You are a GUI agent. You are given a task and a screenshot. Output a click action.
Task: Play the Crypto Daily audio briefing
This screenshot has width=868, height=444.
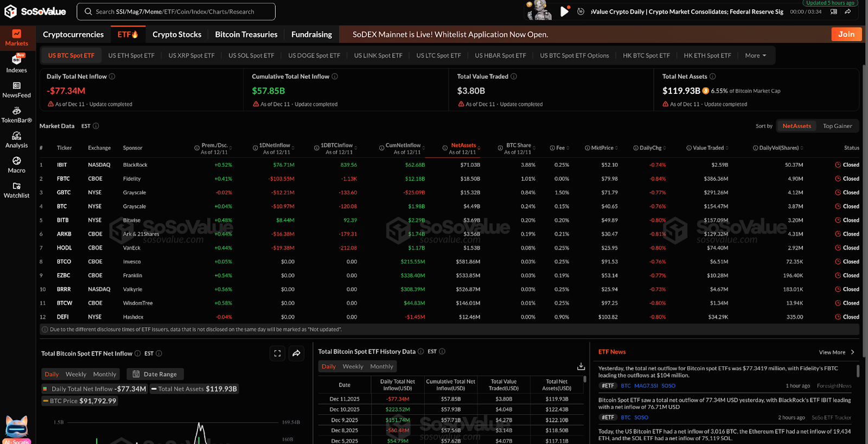pos(564,11)
